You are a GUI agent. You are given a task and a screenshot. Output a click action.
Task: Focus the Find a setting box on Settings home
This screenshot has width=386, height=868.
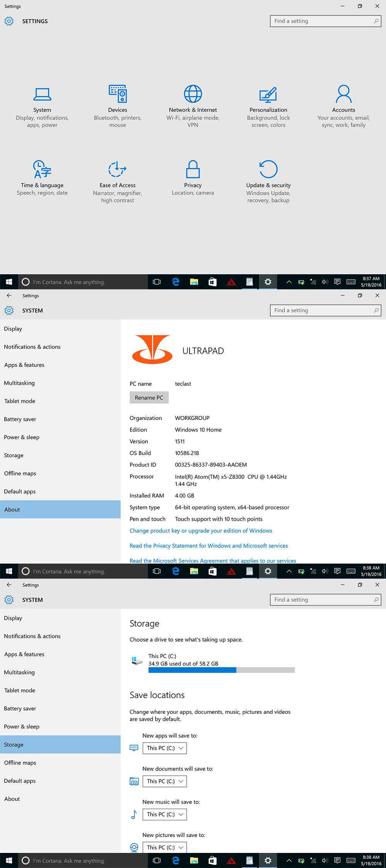point(325,21)
